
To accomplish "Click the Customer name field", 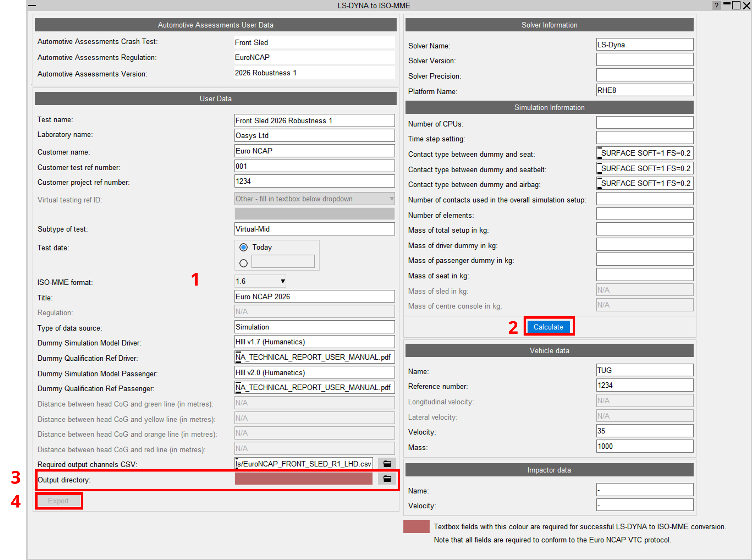I will point(315,151).
